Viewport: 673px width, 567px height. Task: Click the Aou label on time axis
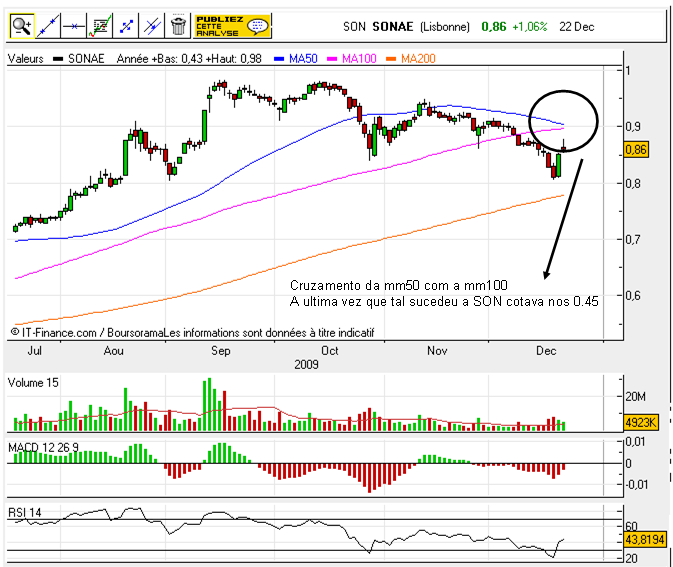pos(113,351)
